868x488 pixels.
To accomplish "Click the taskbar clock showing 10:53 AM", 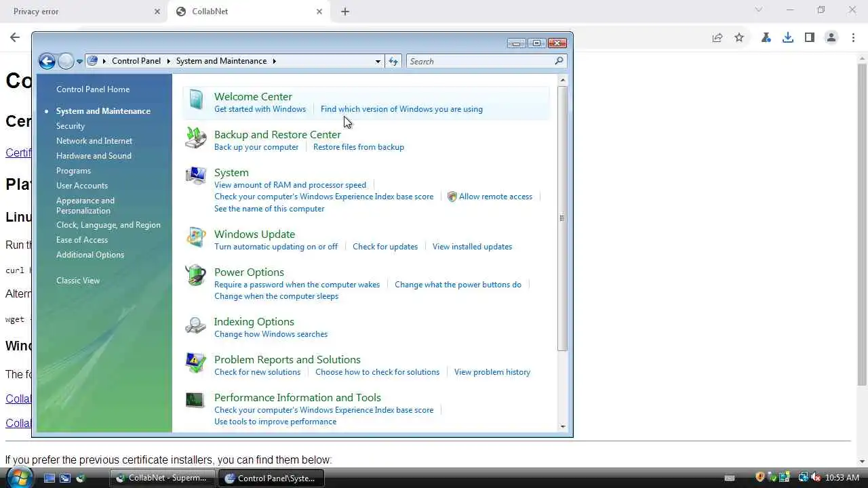I will 842,478.
